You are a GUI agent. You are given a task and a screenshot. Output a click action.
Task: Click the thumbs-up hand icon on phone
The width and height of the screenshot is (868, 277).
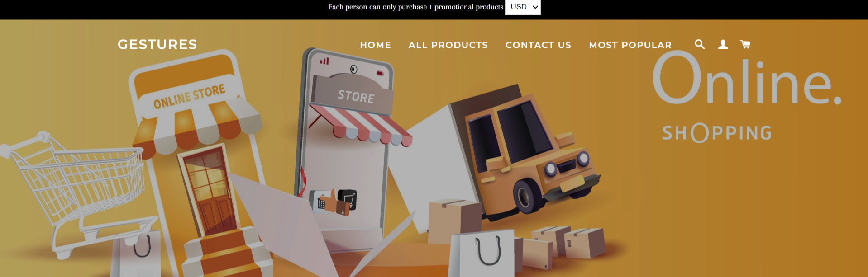[x=333, y=201]
